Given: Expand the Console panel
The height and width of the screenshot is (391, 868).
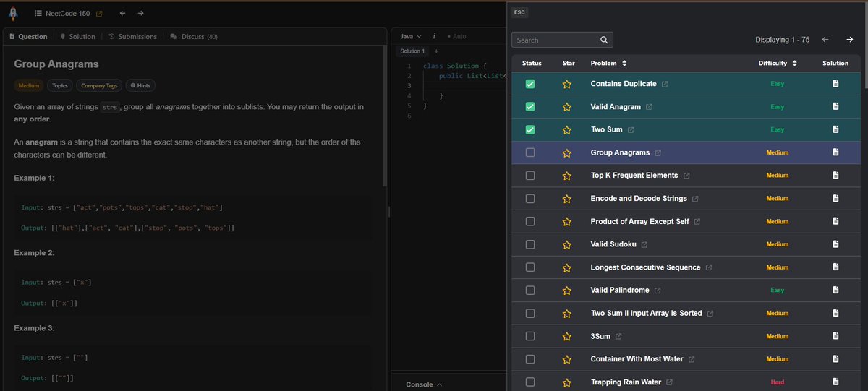Looking at the screenshot, I should pyautogui.click(x=424, y=384).
